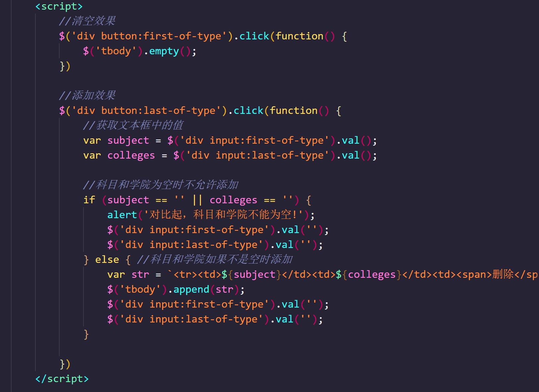539x392 pixels.
Task: Click the function keyword in the last-of-type click handler
Action: [x=293, y=111]
